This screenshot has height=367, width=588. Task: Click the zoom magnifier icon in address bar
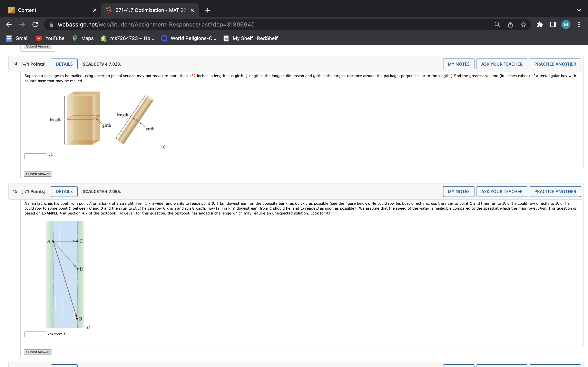tap(497, 24)
